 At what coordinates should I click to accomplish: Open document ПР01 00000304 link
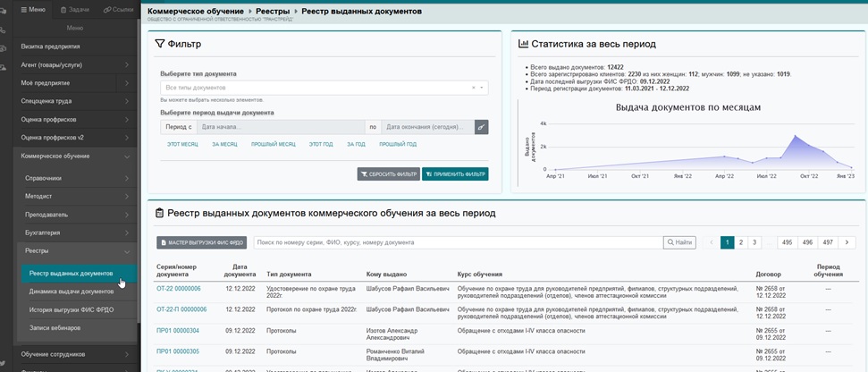coord(178,331)
